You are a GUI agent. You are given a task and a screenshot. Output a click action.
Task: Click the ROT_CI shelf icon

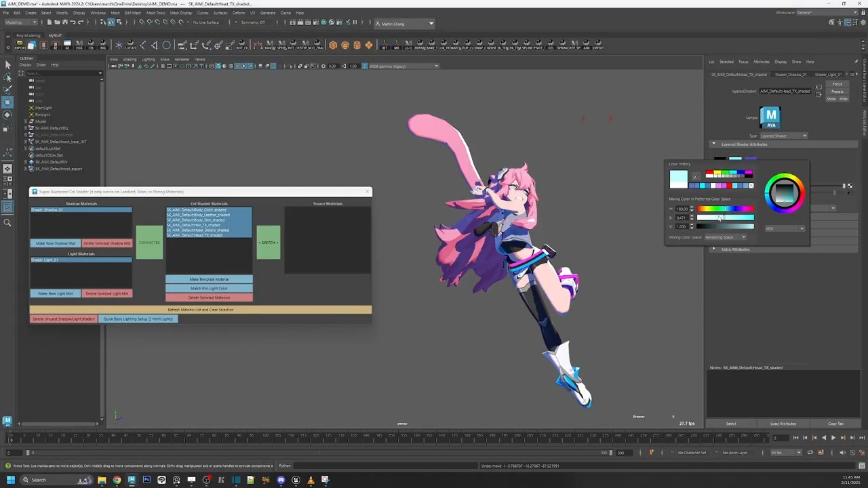pyautogui.click(x=242, y=45)
